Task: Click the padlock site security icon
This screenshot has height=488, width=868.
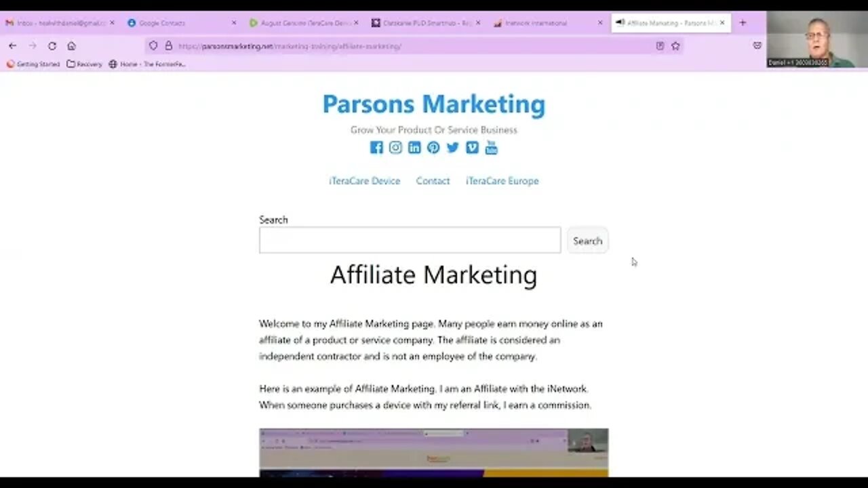Action: point(168,46)
